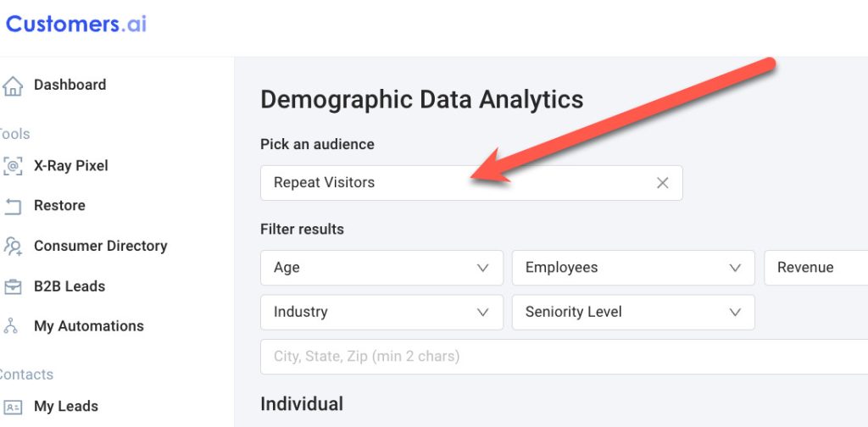This screenshot has width=868, height=427.
Task: Open the Seniority Level dropdown
Action: click(633, 312)
